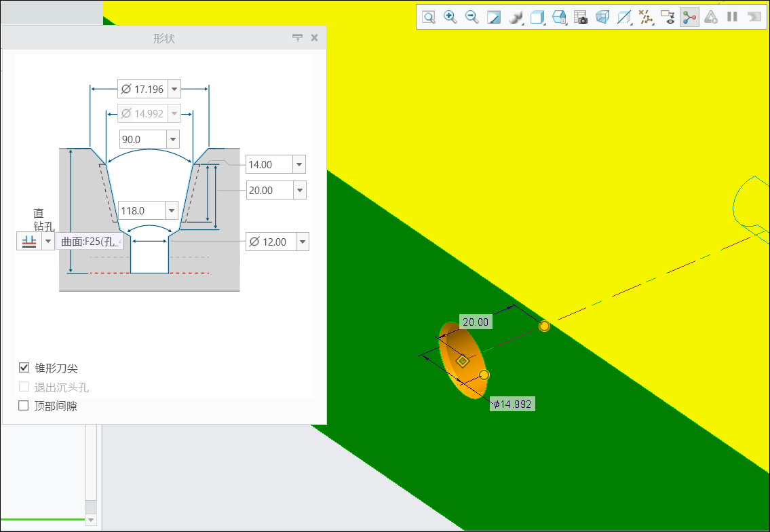This screenshot has height=532, width=770.
Task: Open the datum display filters icon
Action: 646,18
